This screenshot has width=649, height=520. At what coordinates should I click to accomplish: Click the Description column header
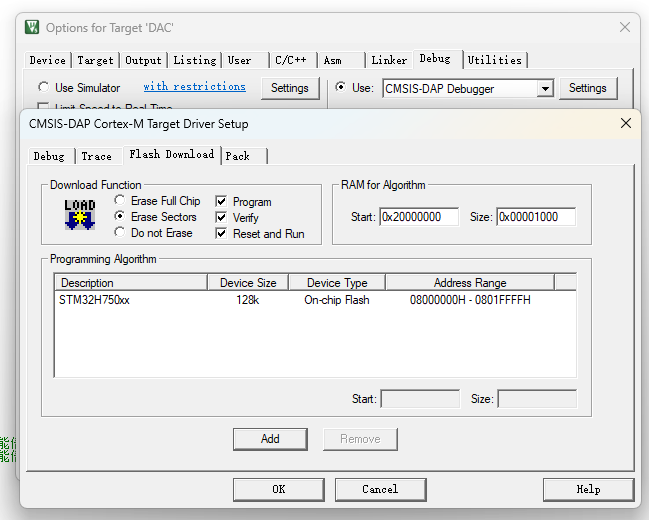[x=131, y=282]
